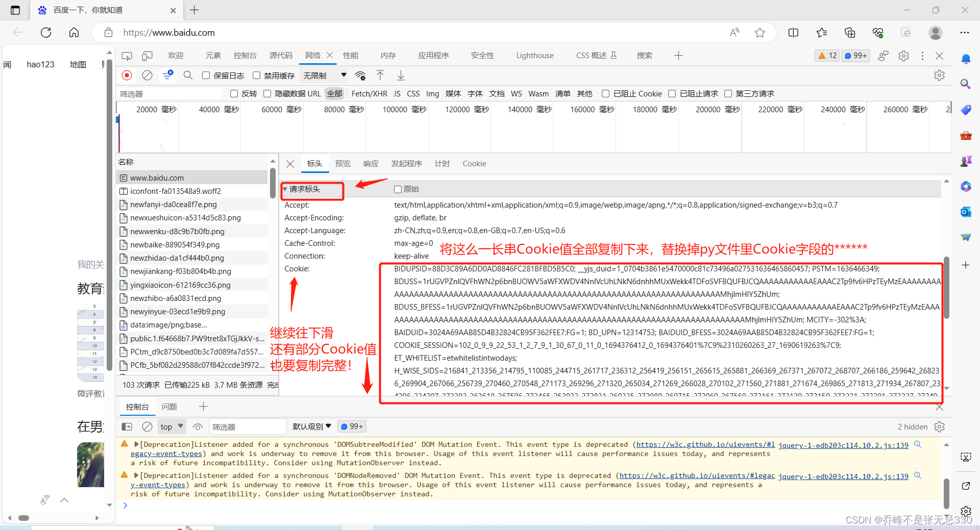The height and width of the screenshot is (530, 980).
Task: Switch to 元素 DevTools tab
Action: pyautogui.click(x=213, y=56)
